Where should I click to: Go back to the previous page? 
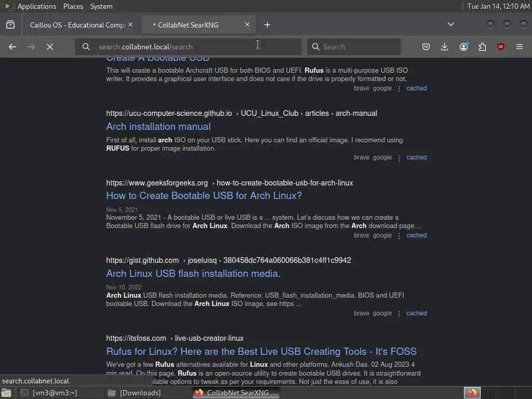click(12, 47)
